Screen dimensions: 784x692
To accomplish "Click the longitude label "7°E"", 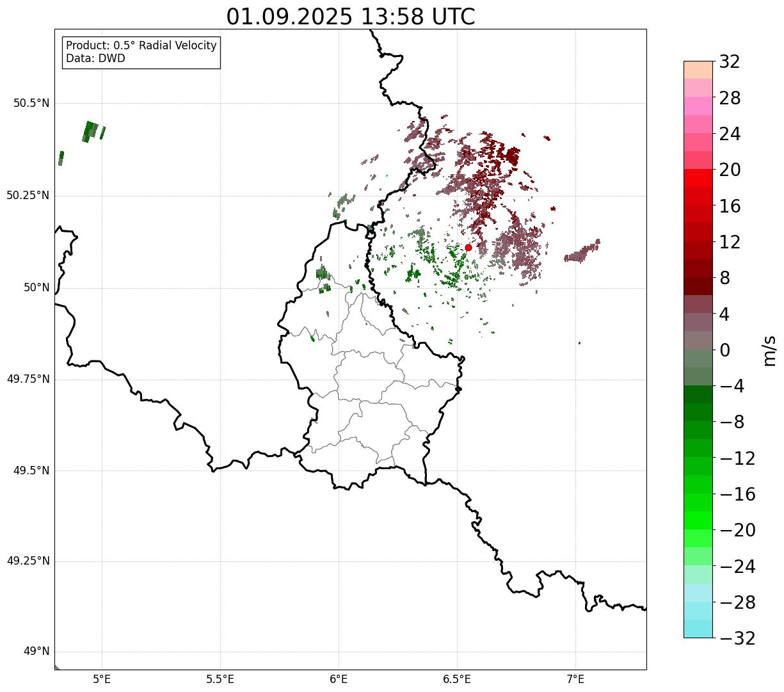I will tap(575, 679).
